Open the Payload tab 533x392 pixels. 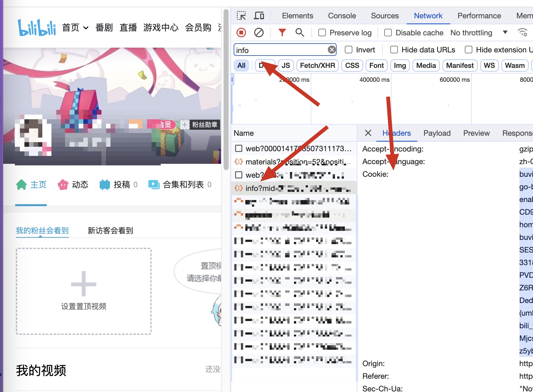pos(437,133)
